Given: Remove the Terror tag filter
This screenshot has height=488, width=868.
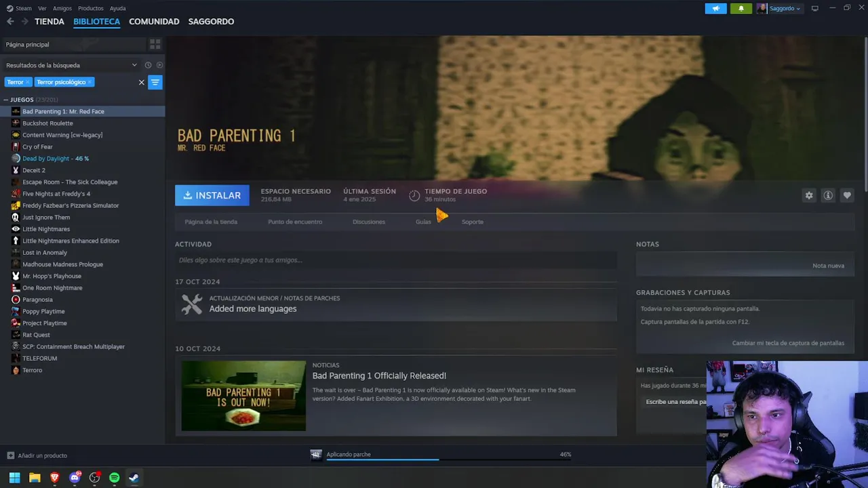Looking at the screenshot, I should tap(28, 82).
